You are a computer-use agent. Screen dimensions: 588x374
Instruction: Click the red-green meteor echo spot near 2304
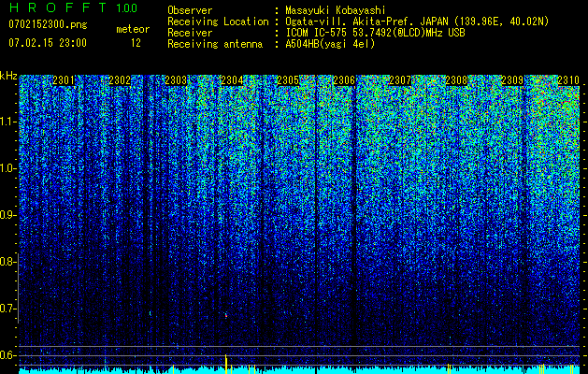pyautogui.click(x=225, y=315)
